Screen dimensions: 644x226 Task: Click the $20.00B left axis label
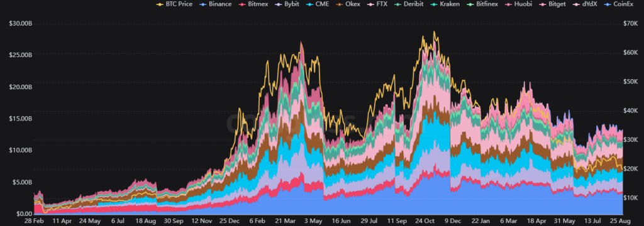(x=21, y=87)
